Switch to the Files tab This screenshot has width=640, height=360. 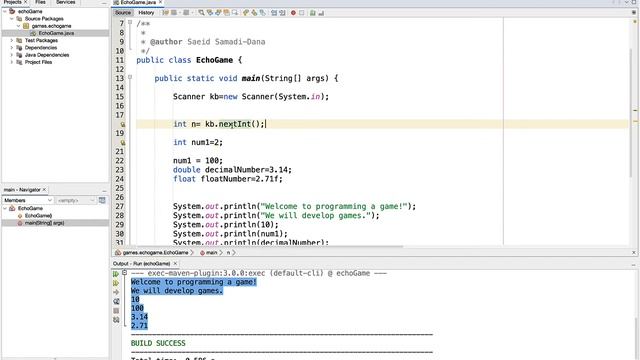tap(40, 2)
